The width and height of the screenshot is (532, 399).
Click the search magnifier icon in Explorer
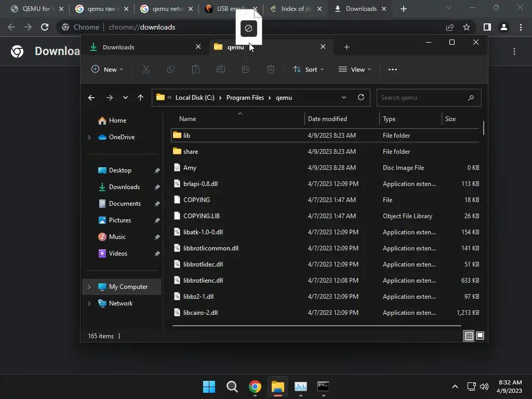coord(471,98)
